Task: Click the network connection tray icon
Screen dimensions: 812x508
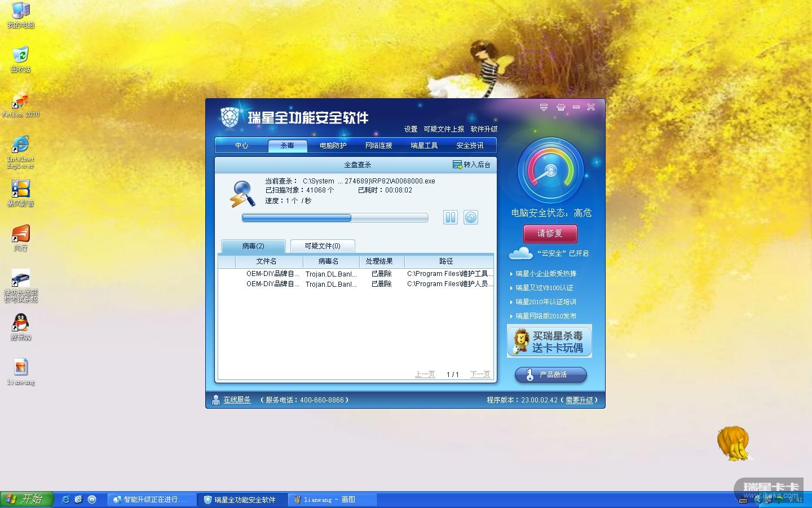Action: click(x=768, y=500)
